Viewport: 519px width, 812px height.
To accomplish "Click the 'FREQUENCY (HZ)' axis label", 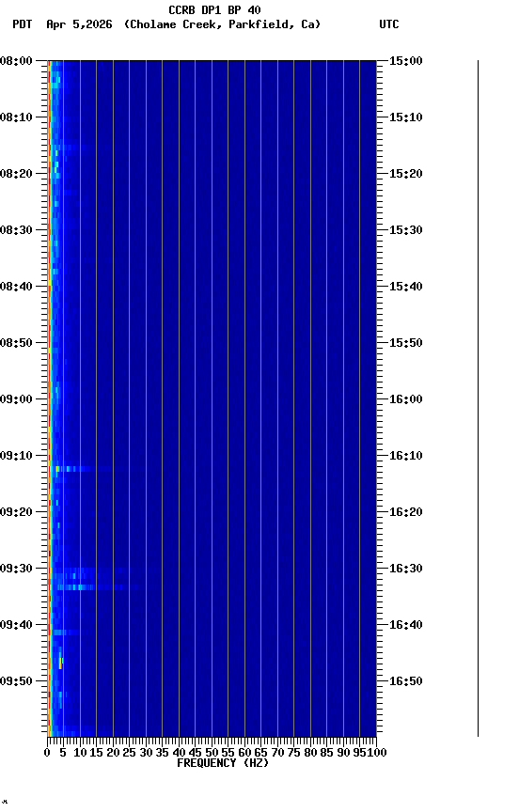I will [x=223, y=763].
